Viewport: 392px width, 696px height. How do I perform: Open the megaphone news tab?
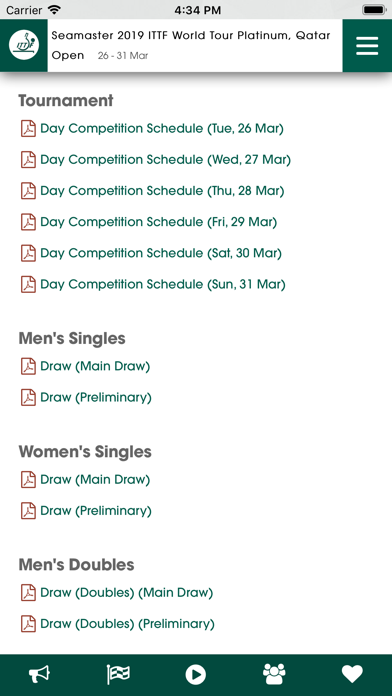pyautogui.click(x=40, y=675)
